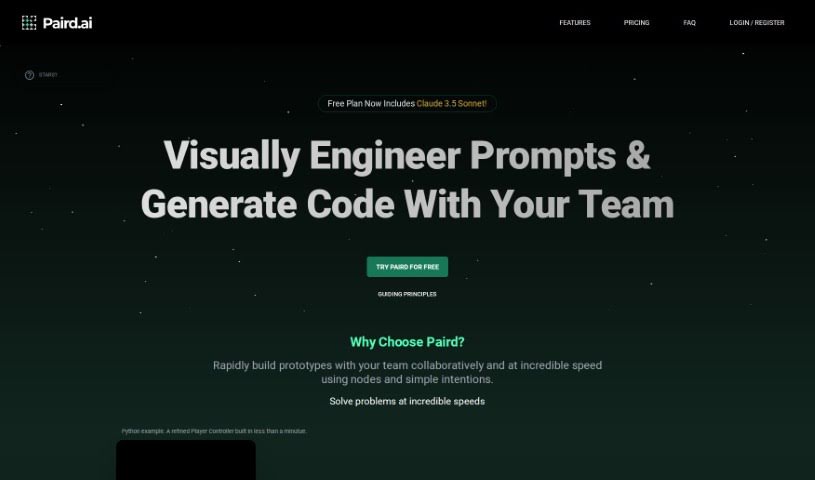Viewport: 815px width, 480px height.
Task: Click the "Why Choose Paird?" heading
Action: point(407,342)
